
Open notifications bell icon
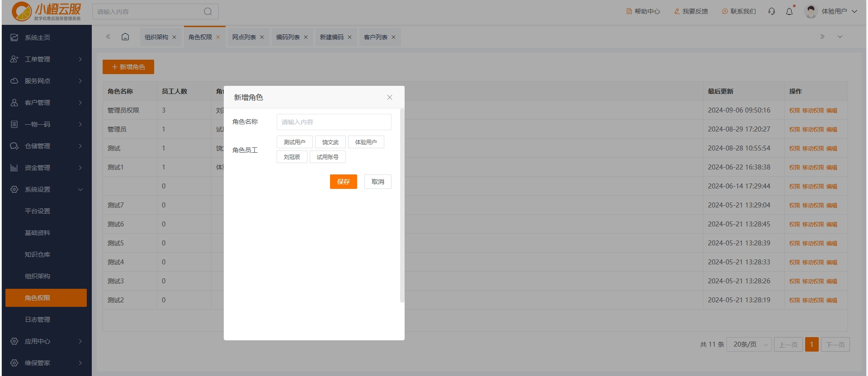(789, 11)
